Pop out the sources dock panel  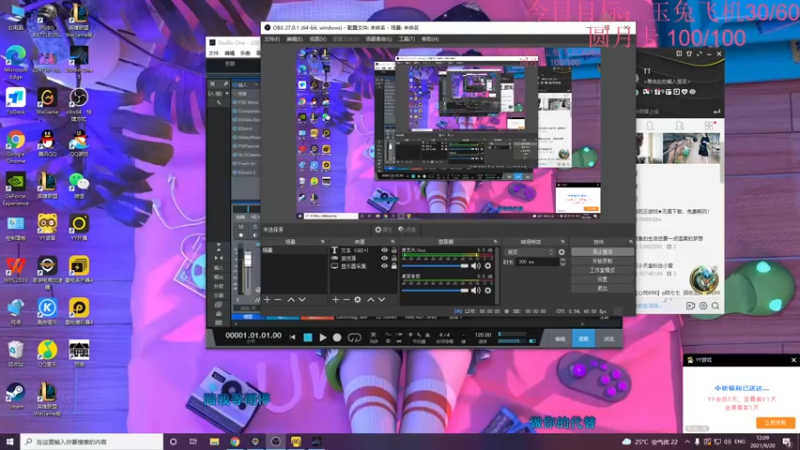[x=392, y=242]
